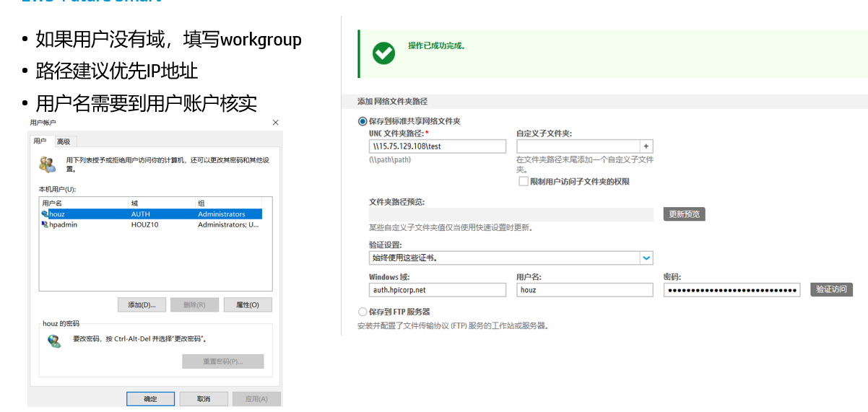Screen dimensions: 868x412
Task: Switch to the 用户 tab
Action: click(x=40, y=141)
